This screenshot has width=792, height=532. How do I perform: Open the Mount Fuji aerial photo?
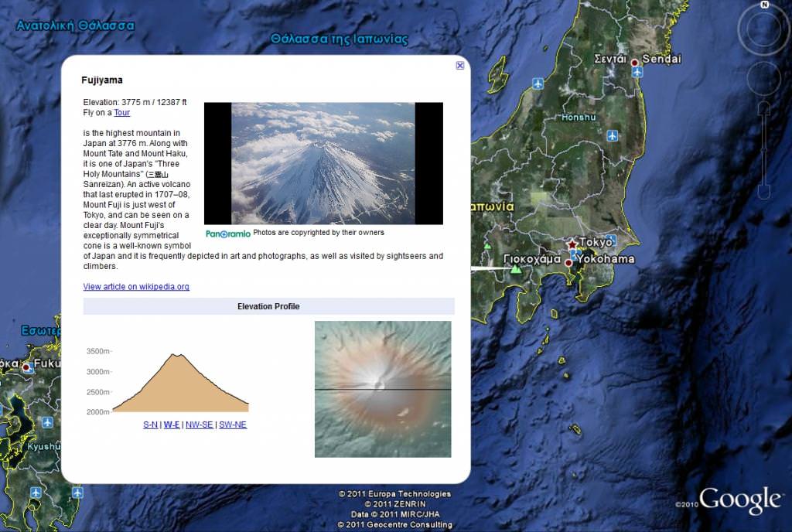pyautogui.click(x=323, y=163)
